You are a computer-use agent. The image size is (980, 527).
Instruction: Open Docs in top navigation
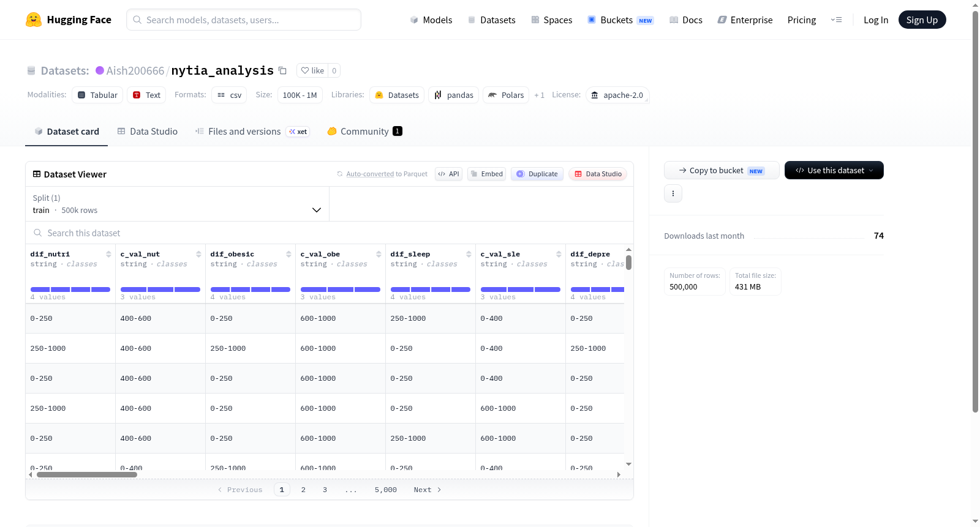pyautogui.click(x=686, y=20)
